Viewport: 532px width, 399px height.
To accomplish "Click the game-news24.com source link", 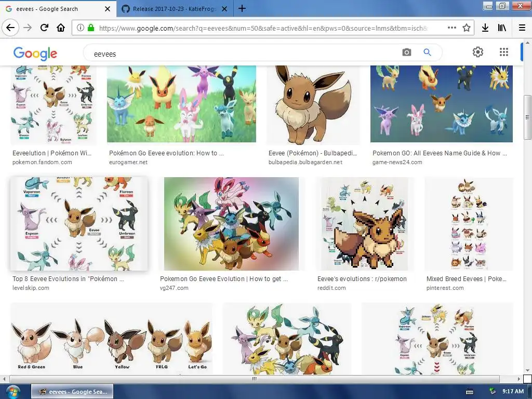I will [x=397, y=162].
